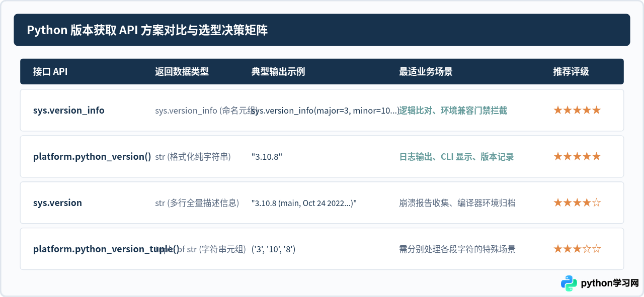Click the four-star rating in sys.version row
Screen dimensions: 644x297
click(577, 203)
